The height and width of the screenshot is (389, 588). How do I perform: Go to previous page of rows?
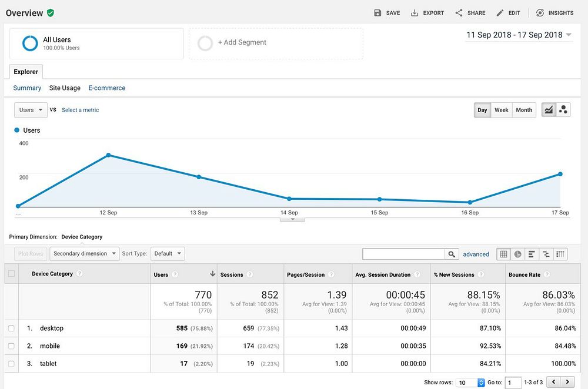coord(553,382)
